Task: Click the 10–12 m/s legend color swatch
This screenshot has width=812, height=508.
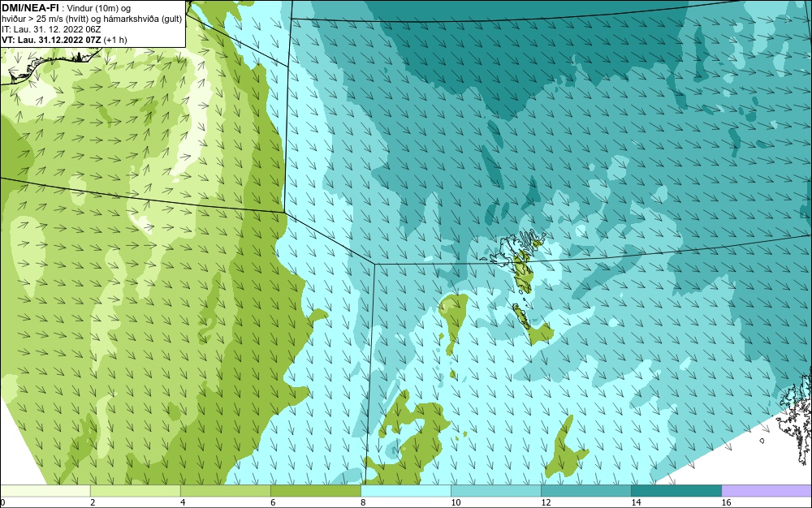Action: coord(495,490)
